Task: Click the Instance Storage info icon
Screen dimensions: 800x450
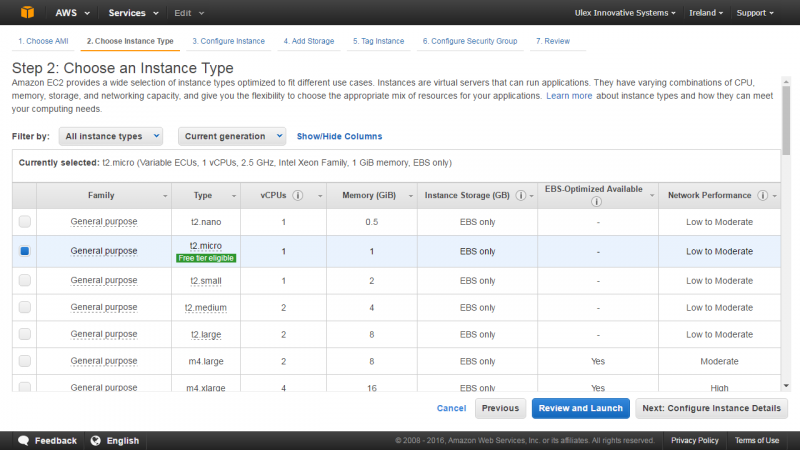Action: point(520,195)
